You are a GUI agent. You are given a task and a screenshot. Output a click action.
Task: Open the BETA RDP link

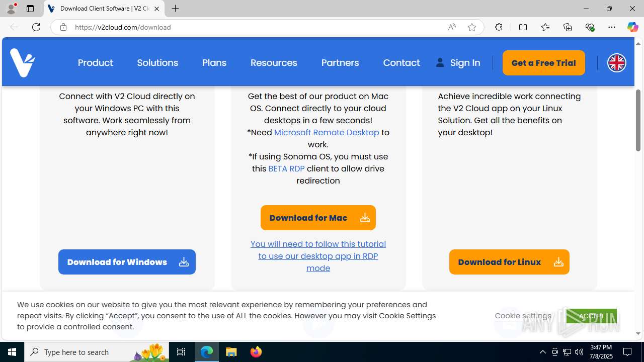point(286,168)
